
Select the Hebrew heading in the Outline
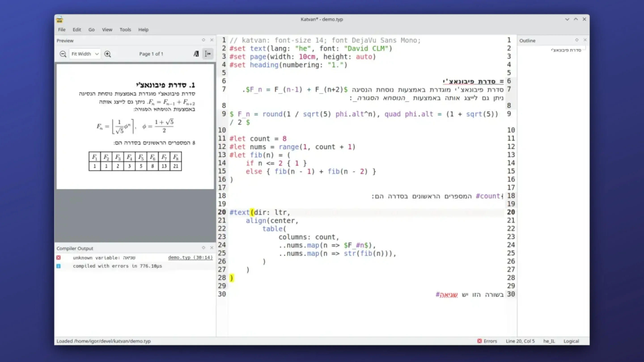566,50
